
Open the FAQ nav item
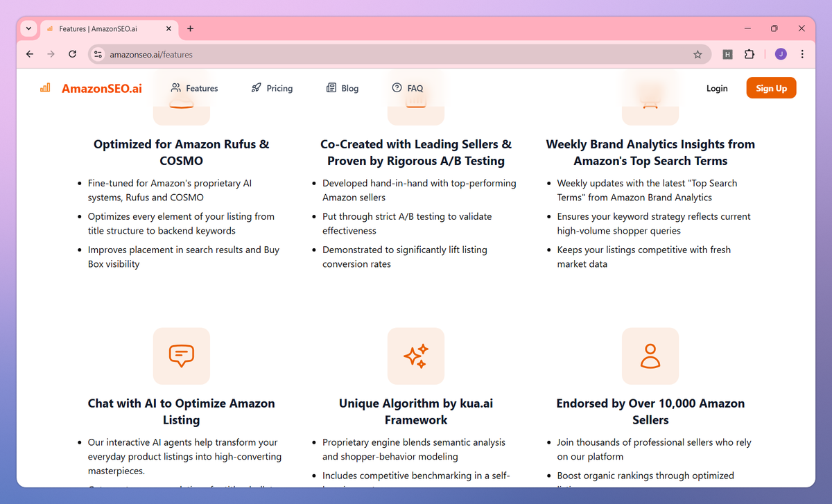[x=408, y=88]
